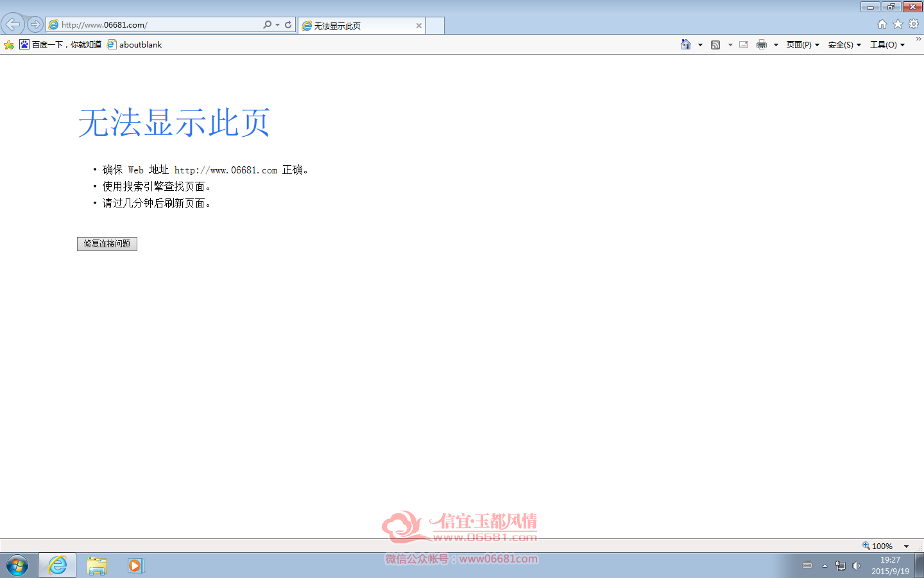
Task: Go back with the Back arrow button
Action: (13, 24)
